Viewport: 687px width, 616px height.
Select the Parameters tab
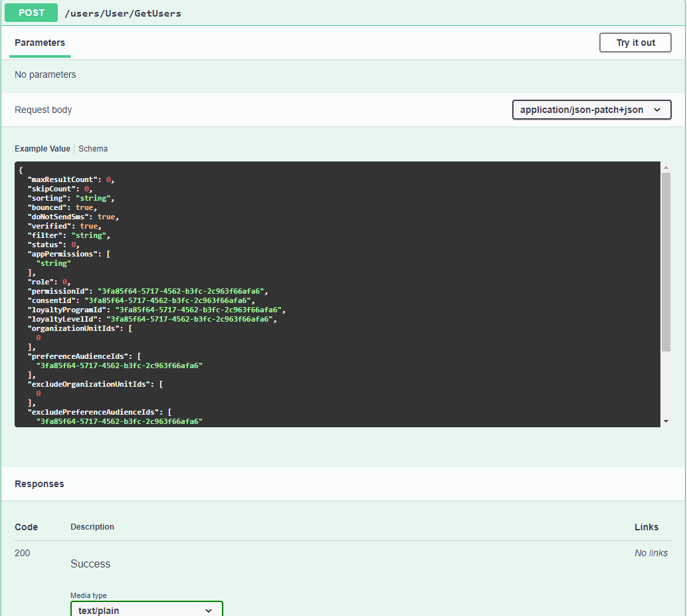tap(40, 43)
